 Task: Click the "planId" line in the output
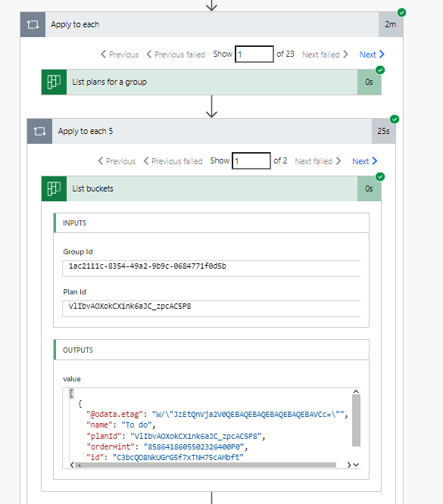point(176,436)
